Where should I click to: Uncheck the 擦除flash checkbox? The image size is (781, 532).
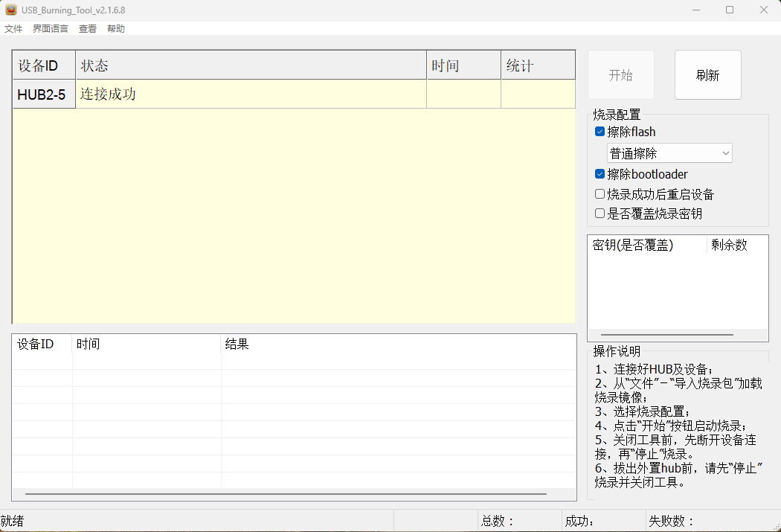[x=600, y=132]
